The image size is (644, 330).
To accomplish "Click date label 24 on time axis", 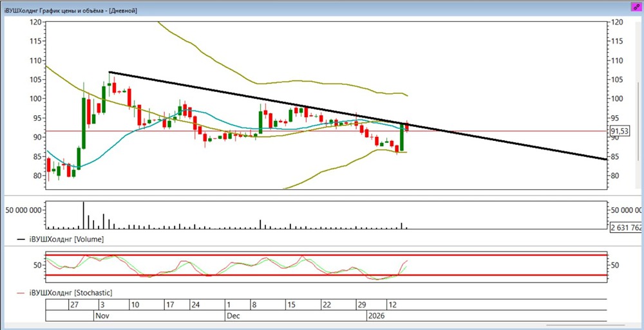I will (x=196, y=305).
